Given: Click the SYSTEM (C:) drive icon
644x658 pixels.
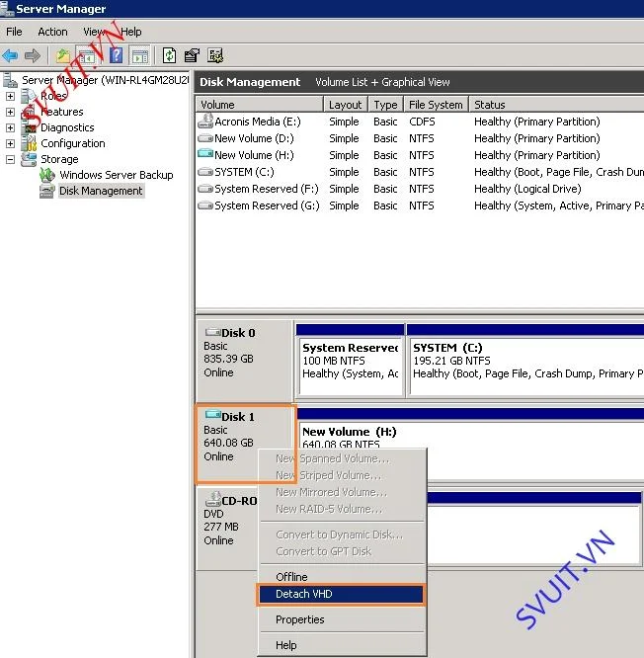Looking at the screenshot, I should (205, 172).
